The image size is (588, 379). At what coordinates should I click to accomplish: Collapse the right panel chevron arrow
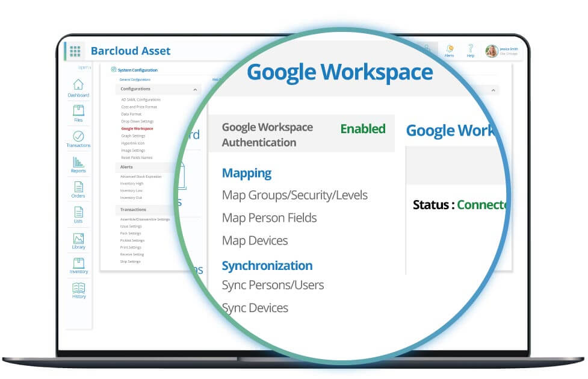(x=493, y=90)
